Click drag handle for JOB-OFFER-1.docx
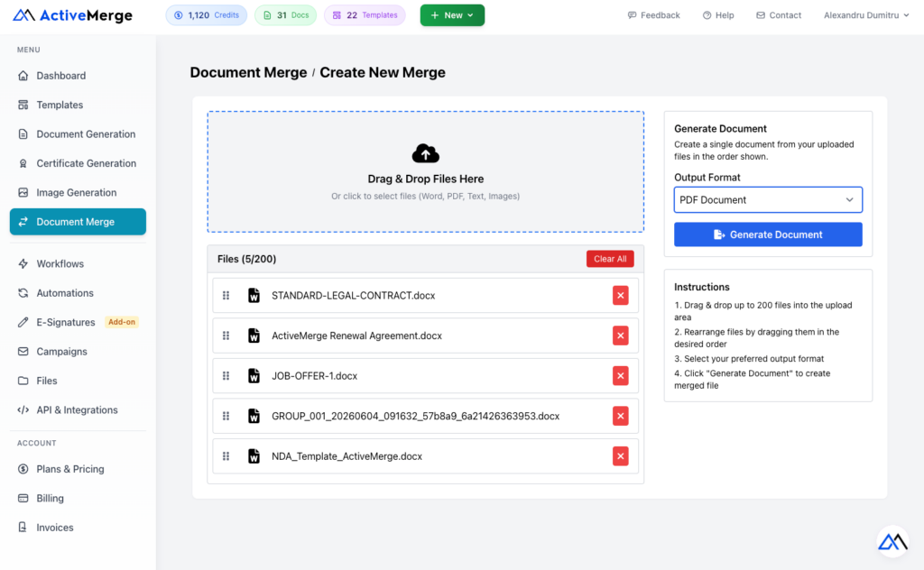Image resolution: width=924 pixels, height=570 pixels. click(226, 376)
